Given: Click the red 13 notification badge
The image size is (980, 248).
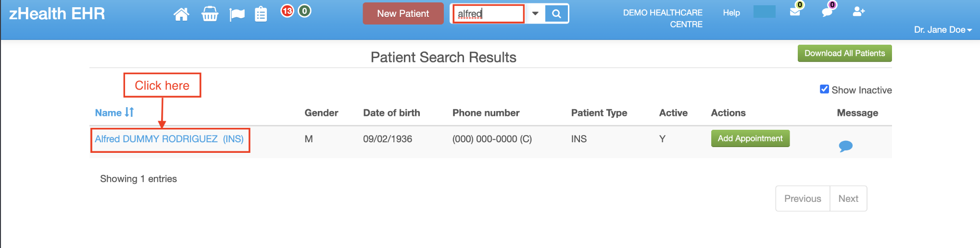Looking at the screenshot, I should pyautogui.click(x=287, y=11).
